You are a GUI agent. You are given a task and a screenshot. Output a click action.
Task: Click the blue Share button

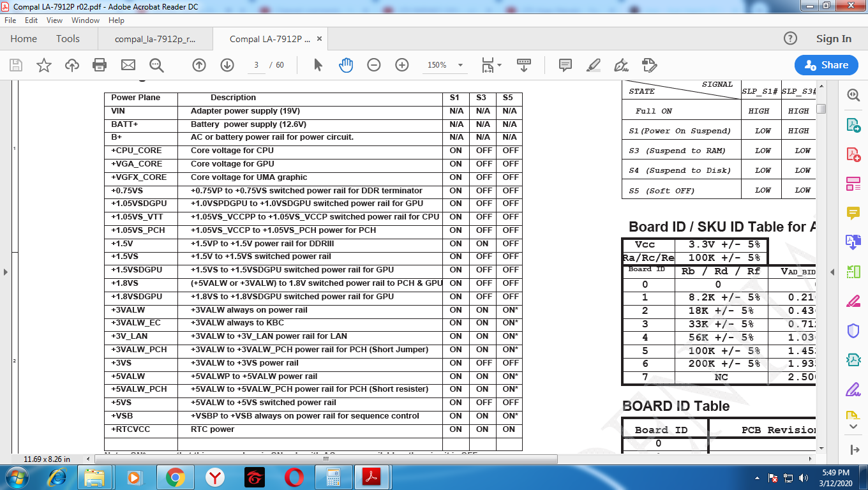pyautogui.click(x=827, y=65)
